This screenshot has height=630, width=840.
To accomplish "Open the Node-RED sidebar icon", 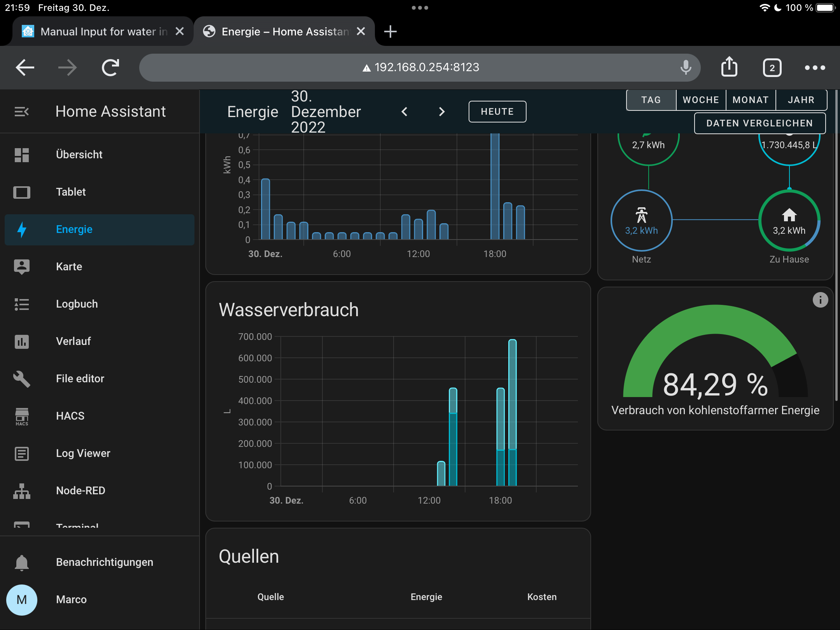I will tap(22, 490).
